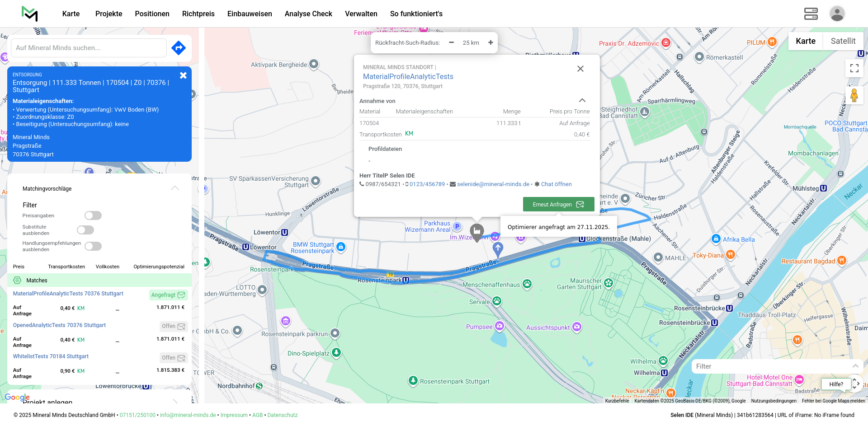Collapse the Matchingvorschläge panel
The height and width of the screenshot is (426, 868).
click(x=175, y=188)
